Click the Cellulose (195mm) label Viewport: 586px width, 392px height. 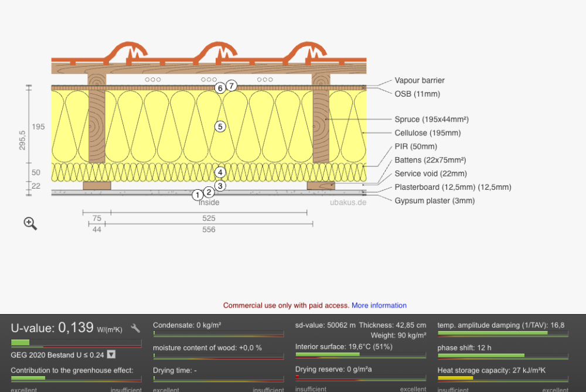(x=428, y=132)
